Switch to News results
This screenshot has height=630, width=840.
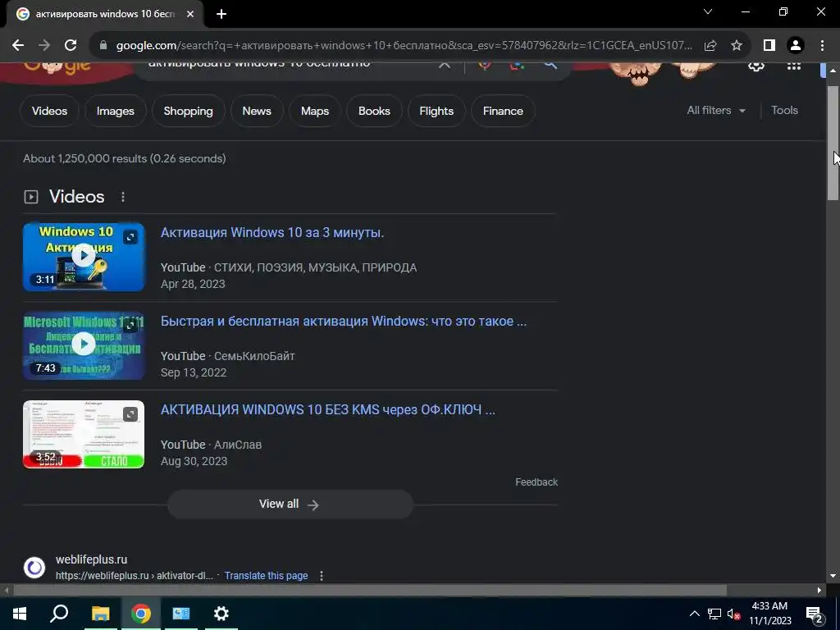click(257, 111)
